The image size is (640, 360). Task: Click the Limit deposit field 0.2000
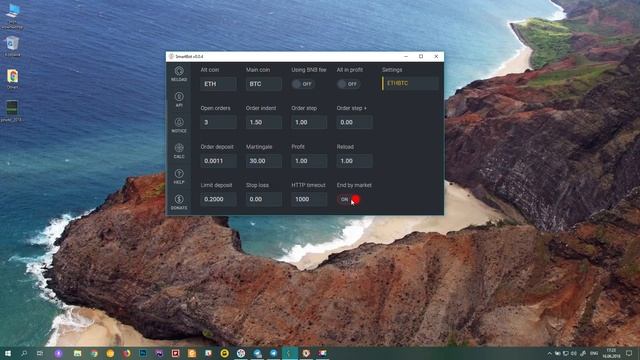(218, 199)
